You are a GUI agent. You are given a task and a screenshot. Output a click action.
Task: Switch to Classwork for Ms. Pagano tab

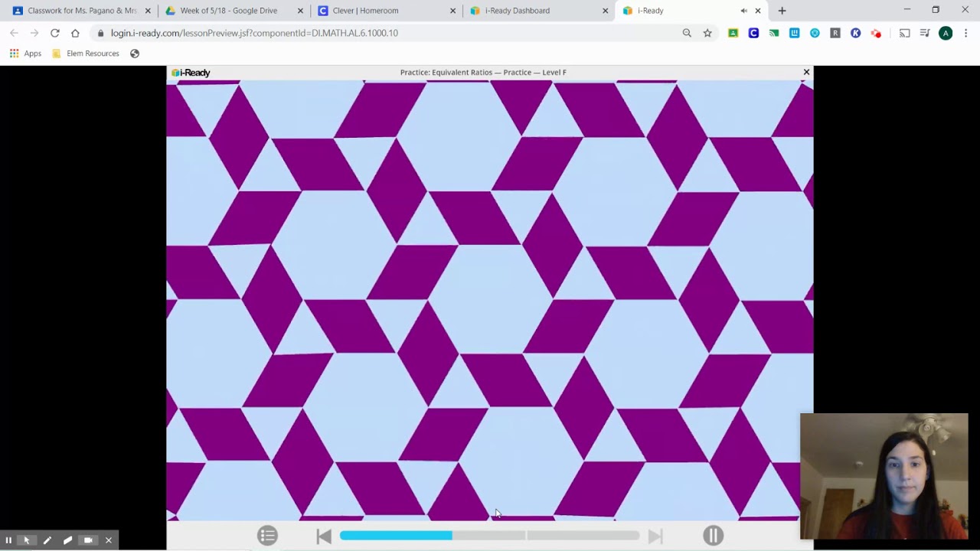tap(80, 11)
